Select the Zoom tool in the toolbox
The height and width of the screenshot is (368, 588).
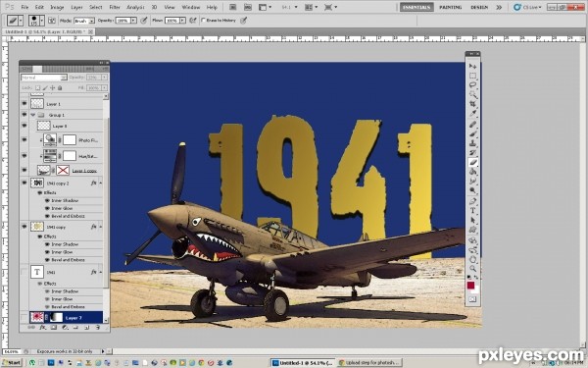click(x=472, y=269)
